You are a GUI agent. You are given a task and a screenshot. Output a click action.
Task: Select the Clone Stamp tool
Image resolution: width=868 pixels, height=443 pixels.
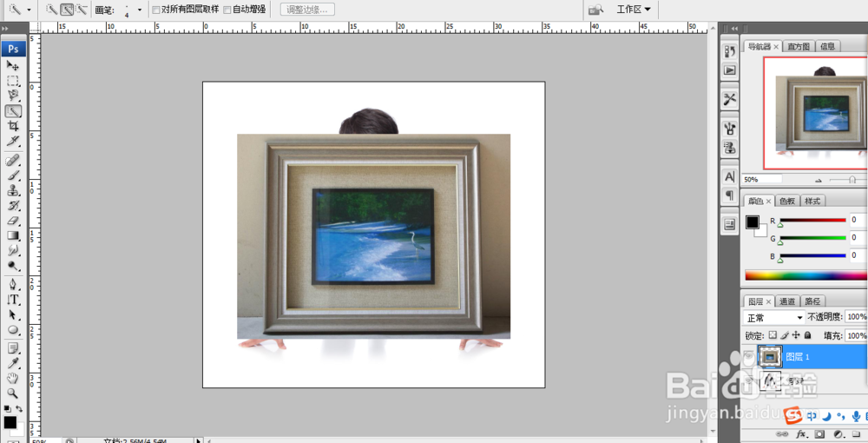[x=13, y=191]
